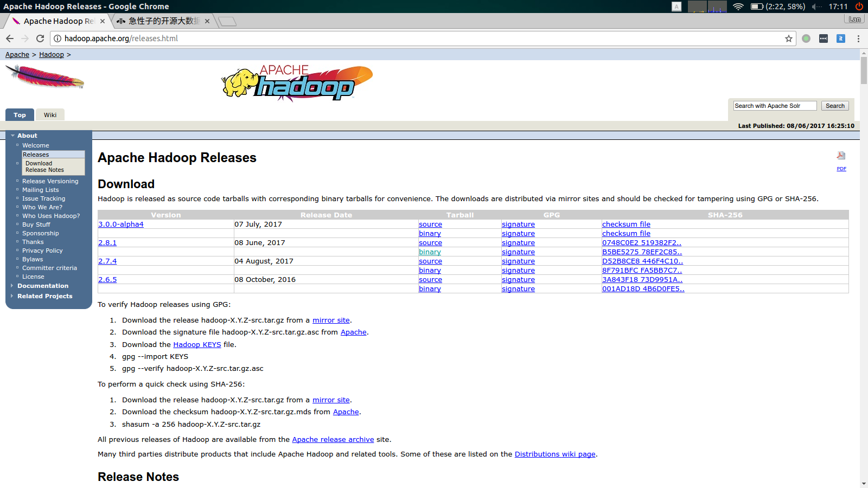This screenshot has height=488, width=868.
Task: Open the volume indicator in top panel
Action: pyautogui.click(x=816, y=7)
